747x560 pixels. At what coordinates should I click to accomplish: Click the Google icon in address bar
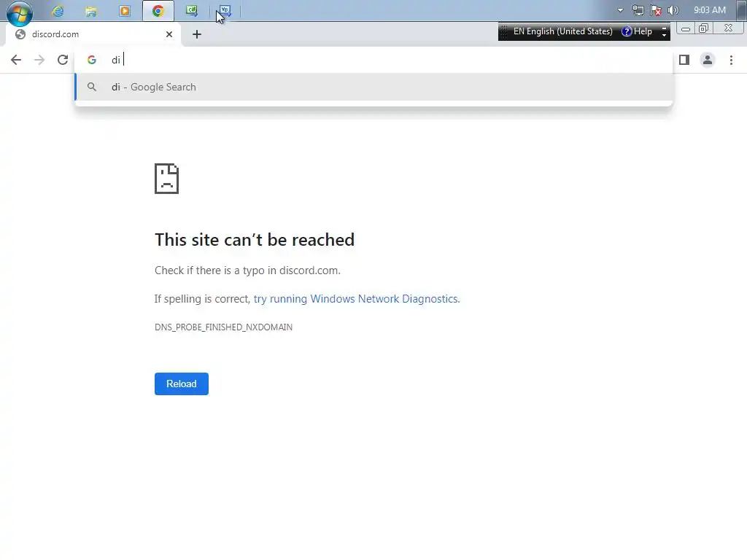pyautogui.click(x=91, y=60)
